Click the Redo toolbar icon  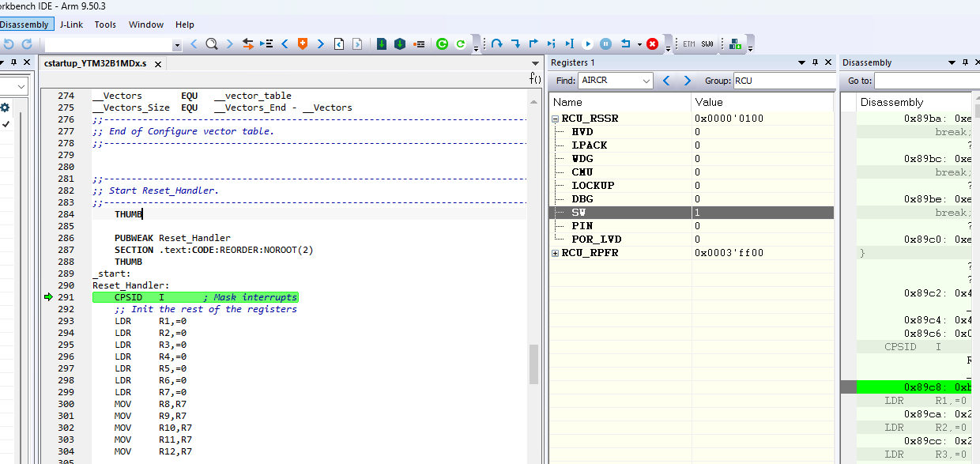point(27,44)
